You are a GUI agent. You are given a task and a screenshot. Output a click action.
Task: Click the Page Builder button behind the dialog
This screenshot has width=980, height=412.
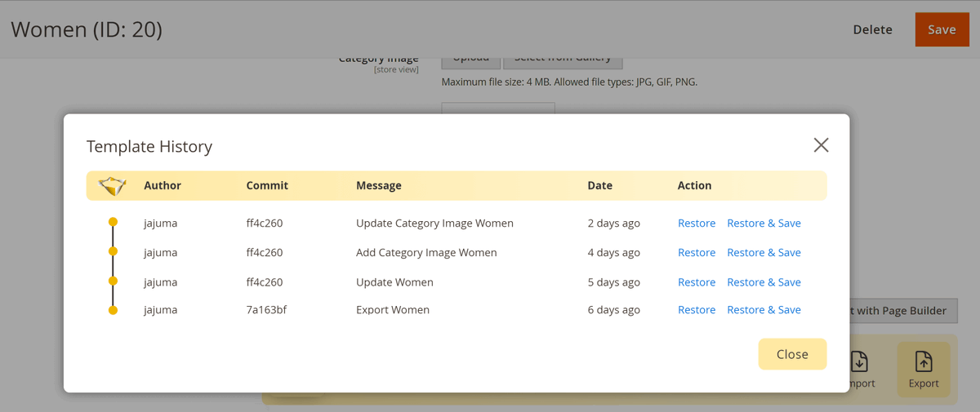coord(903,311)
